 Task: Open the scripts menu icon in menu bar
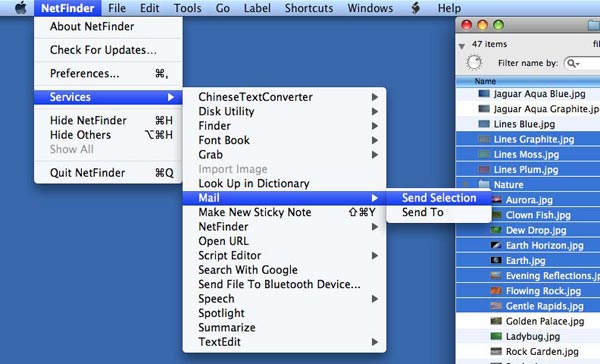tap(416, 8)
